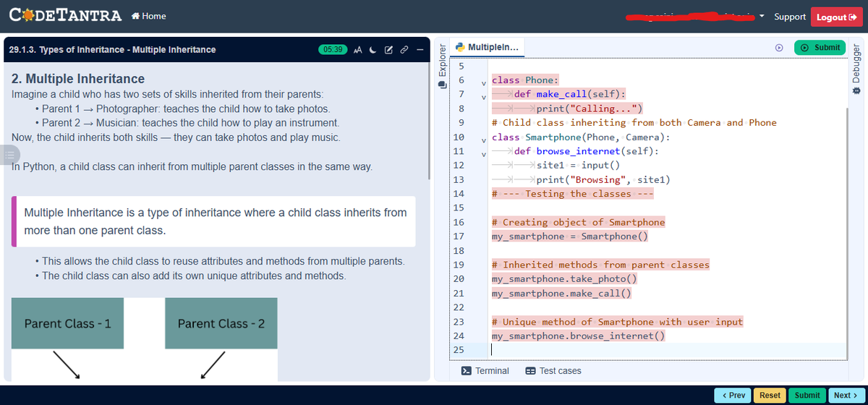The image size is (868, 405).
Task: Click the code line my_smartphone.take_photo()
Action: coord(564,278)
